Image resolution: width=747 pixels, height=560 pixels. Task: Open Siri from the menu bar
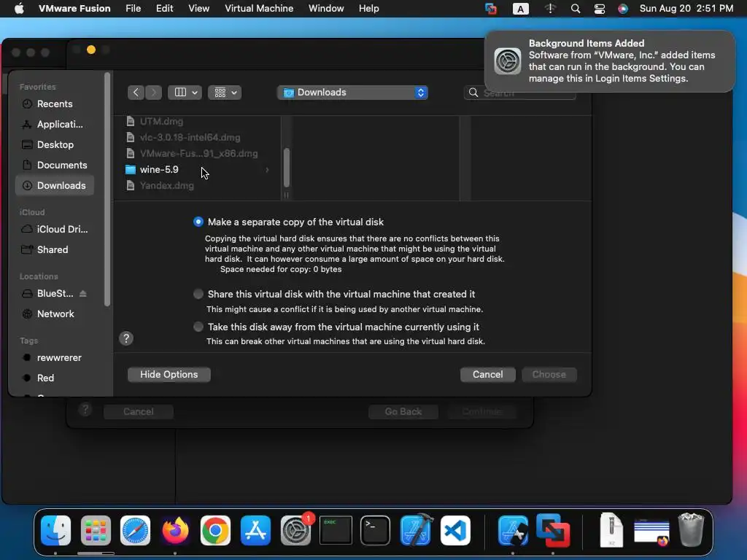[623, 9]
